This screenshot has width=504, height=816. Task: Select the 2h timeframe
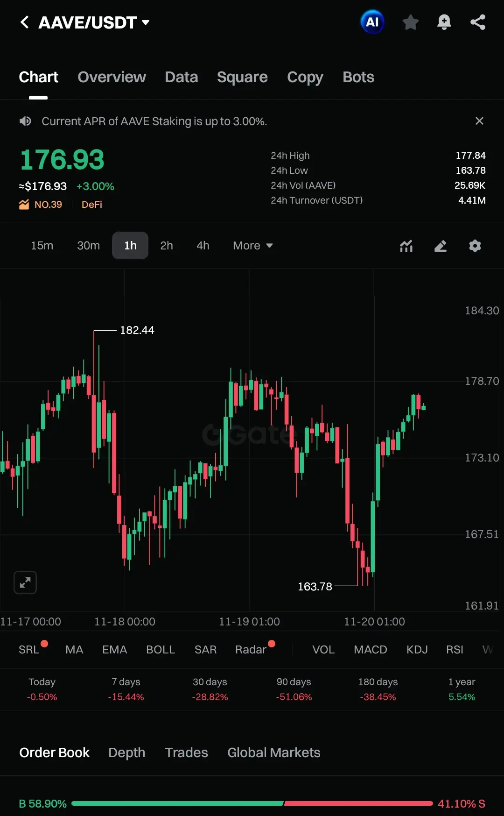[x=167, y=246]
